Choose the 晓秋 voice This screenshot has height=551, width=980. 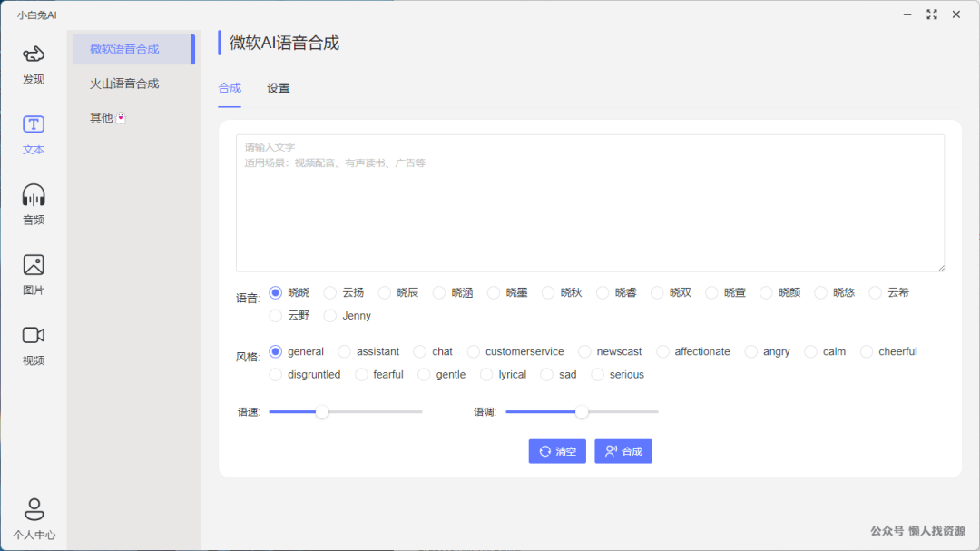coord(548,292)
